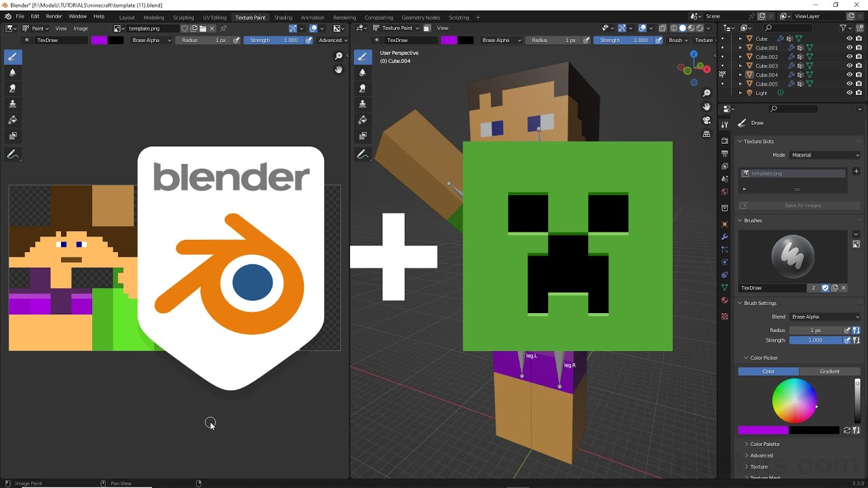Add a new workspace with the plus tab

pos(478,17)
